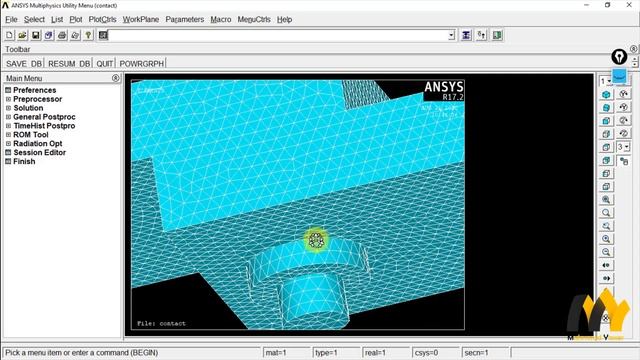Click the Pan model right arrow icon
640x360 pixels.
click(606, 278)
